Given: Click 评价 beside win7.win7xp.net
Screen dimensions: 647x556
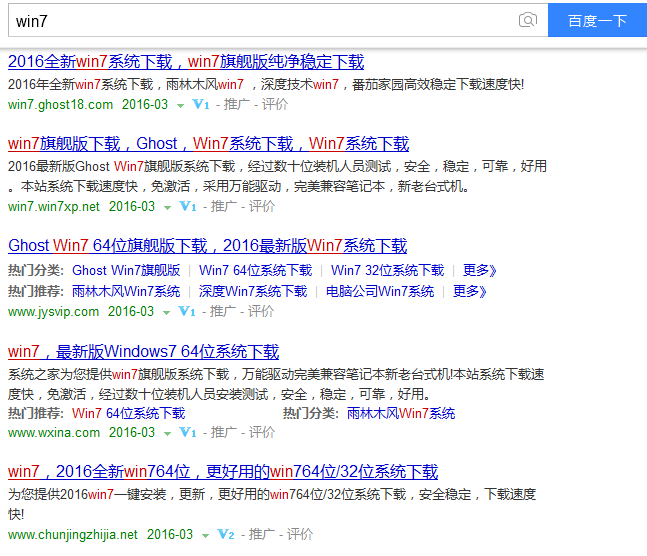Looking at the screenshot, I should pos(262,206).
